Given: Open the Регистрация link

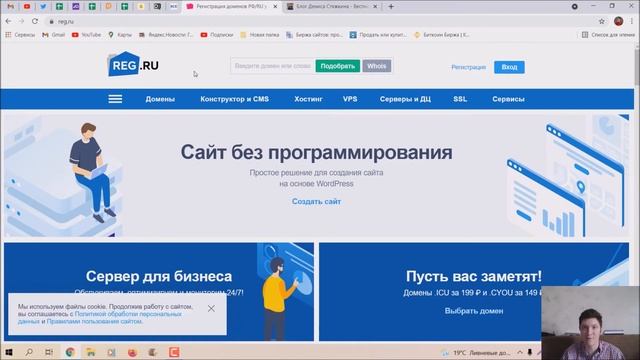Looking at the screenshot, I should (x=469, y=67).
